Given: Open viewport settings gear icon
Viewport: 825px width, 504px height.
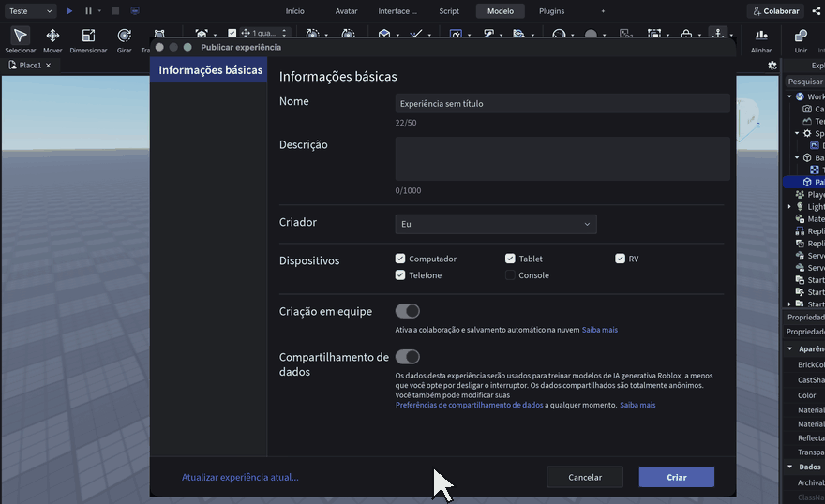Looking at the screenshot, I should 772,66.
